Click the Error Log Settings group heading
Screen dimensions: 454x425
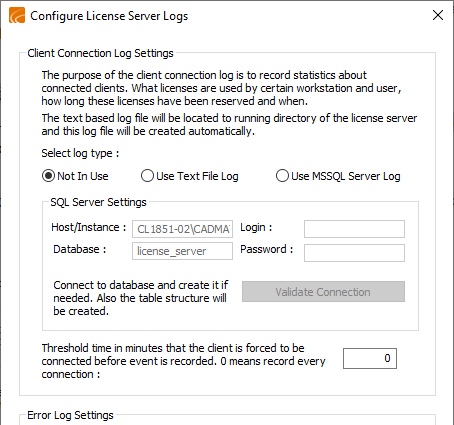[x=70, y=415]
